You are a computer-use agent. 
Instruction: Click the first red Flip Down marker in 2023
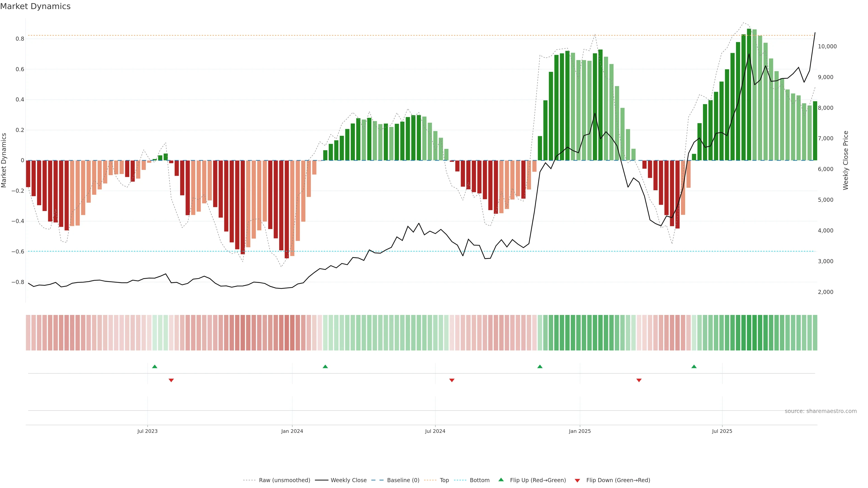171,380
